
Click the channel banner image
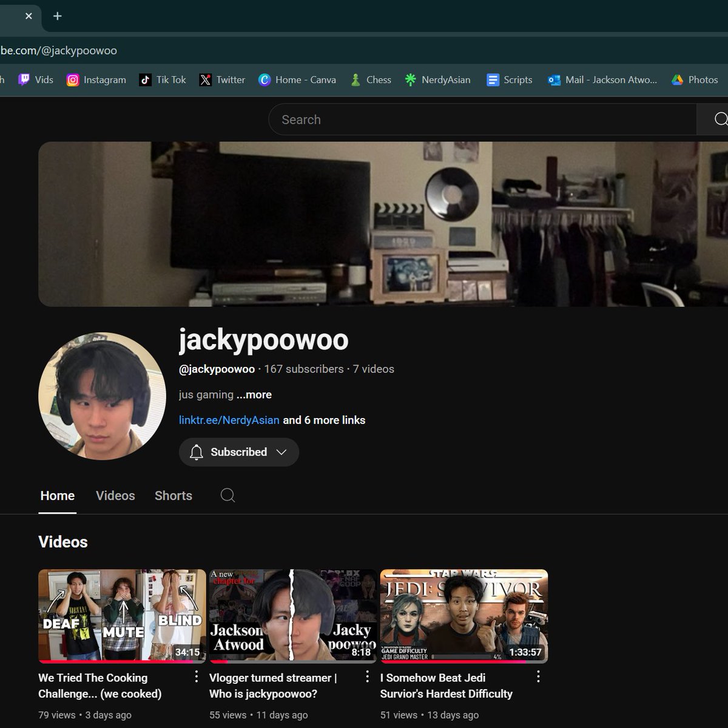[383, 224]
